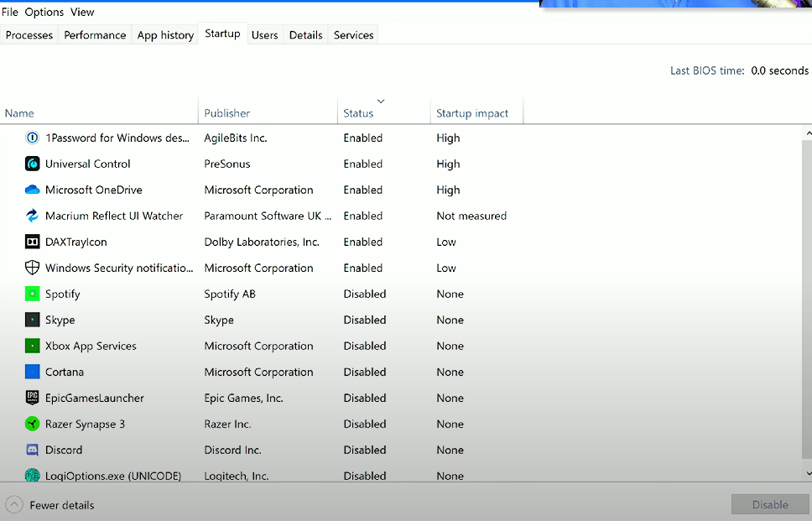Click the LogiOptions.exe icon
The image size is (812, 521).
[32, 475]
